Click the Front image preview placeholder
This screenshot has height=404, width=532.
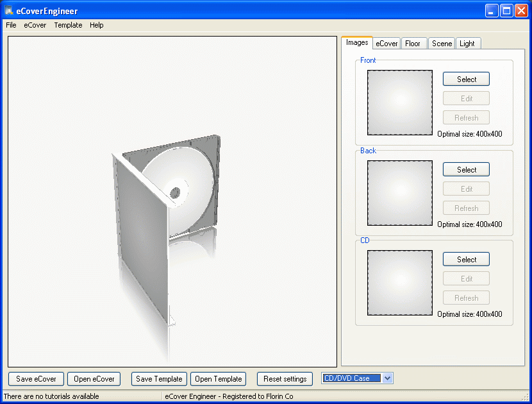pyautogui.click(x=399, y=103)
